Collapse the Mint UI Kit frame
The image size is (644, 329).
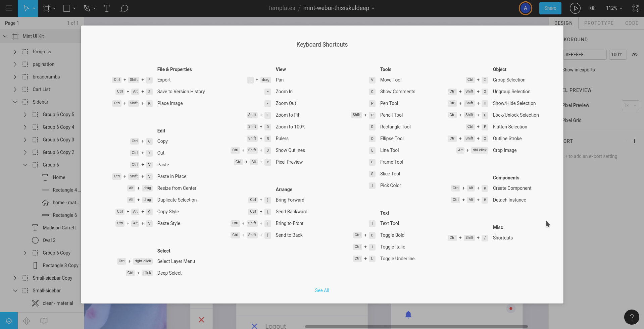(x=5, y=36)
